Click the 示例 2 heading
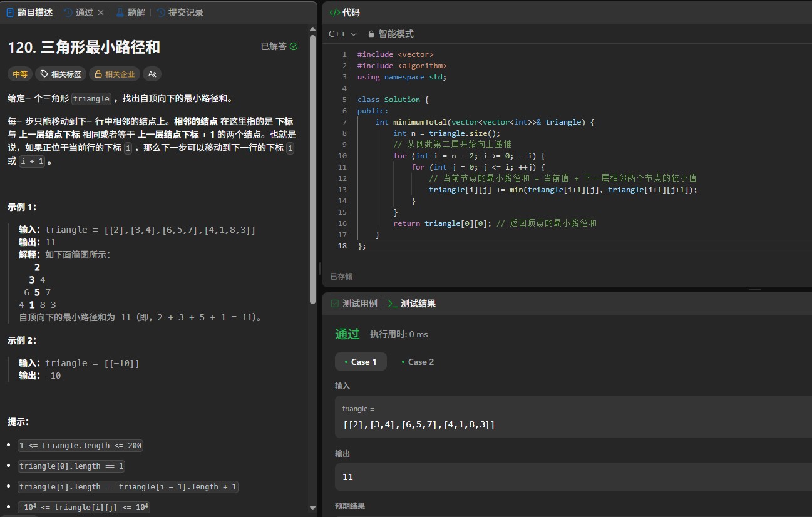812x517 pixels. pos(22,340)
